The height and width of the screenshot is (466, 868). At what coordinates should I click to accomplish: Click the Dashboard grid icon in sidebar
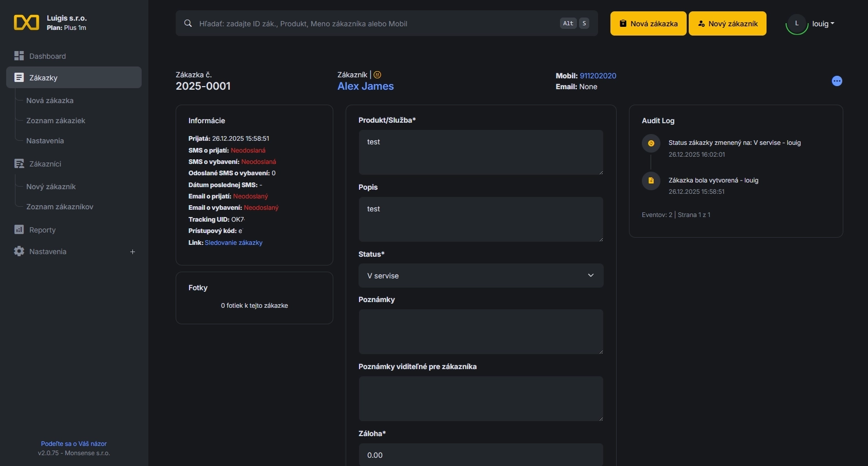[x=19, y=56]
